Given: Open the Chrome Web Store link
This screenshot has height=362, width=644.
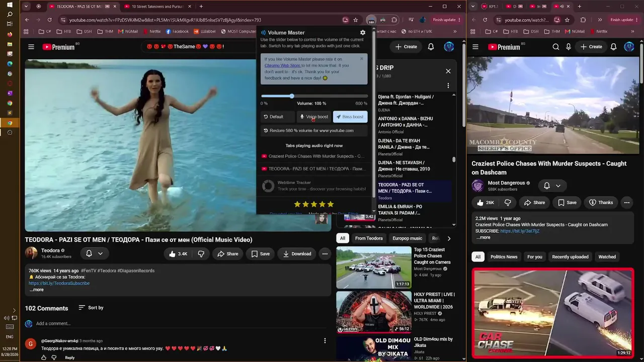Looking at the screenshot, I should (282, 65).
